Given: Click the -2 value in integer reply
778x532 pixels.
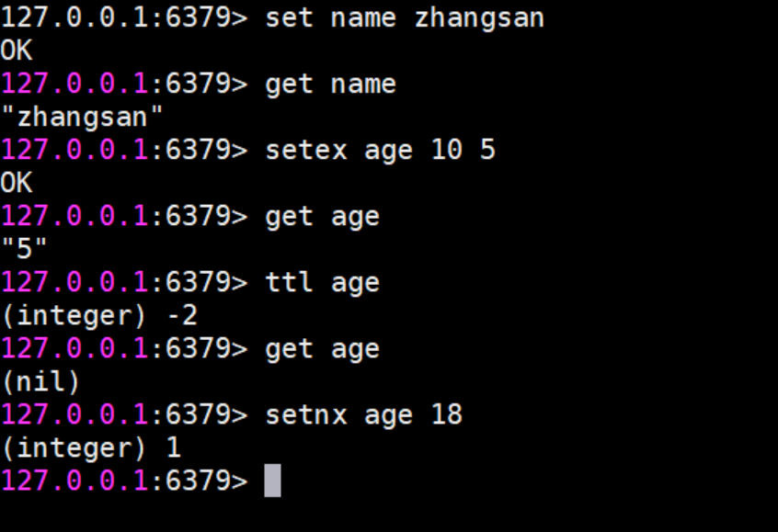Looking at the screenshot, I should point(182,315).
